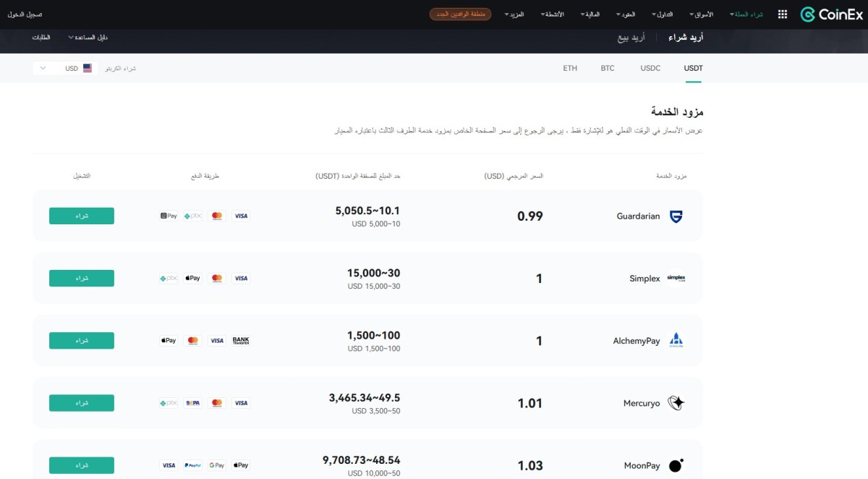Click the Guardarian shield logo
This screenshot has height=479, width=868.
click(676, 216)
